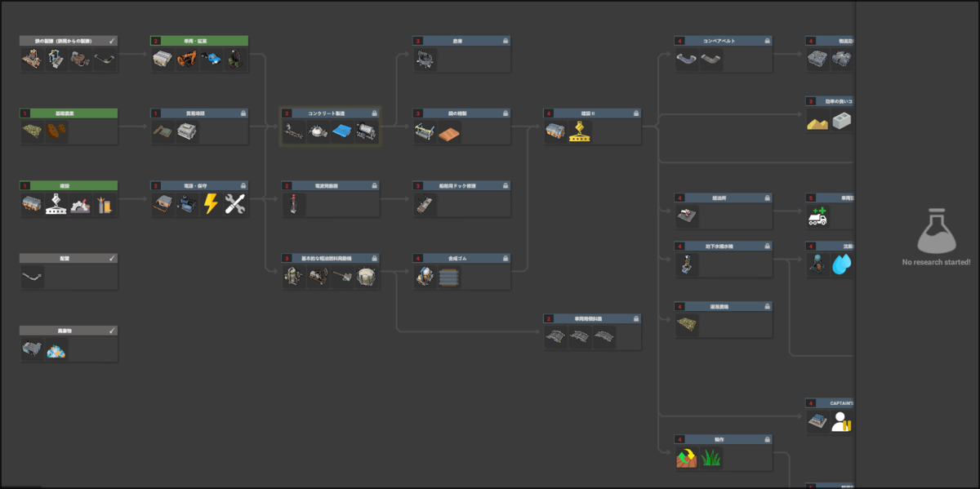Select the groundwater pump icon
The width and height of the screenshot is (980, 489).
(687, 265)
